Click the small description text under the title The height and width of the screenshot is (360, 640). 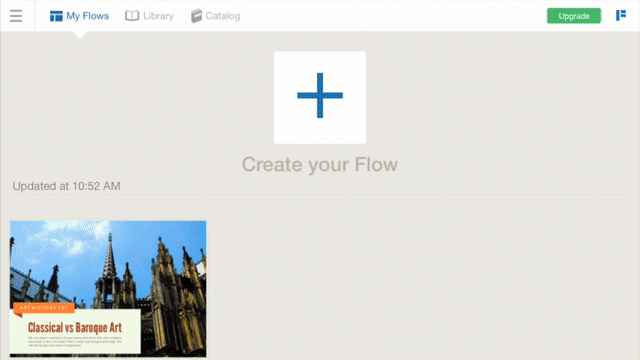click(75, 342)
